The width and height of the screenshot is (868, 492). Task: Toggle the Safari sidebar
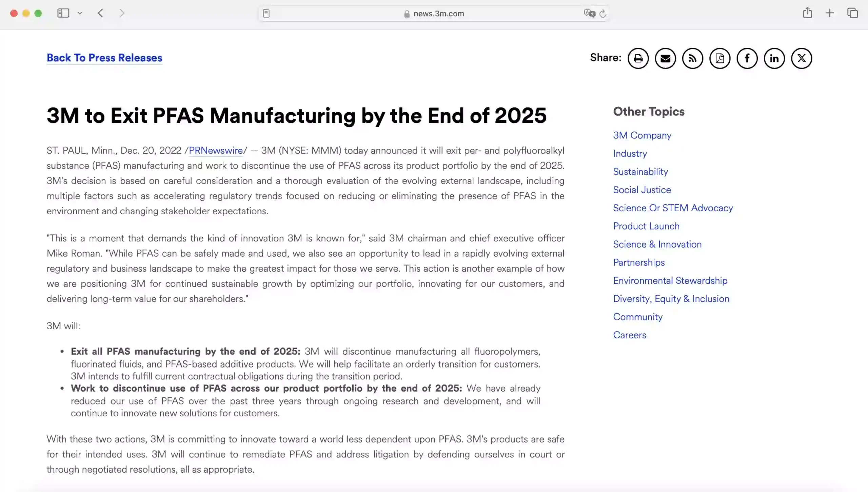(63, 13)
